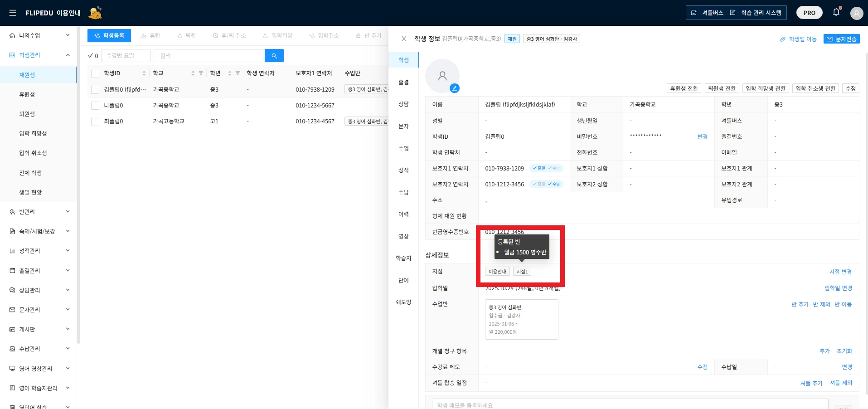Check the 나플립0 row checkbox

point(95,106)
